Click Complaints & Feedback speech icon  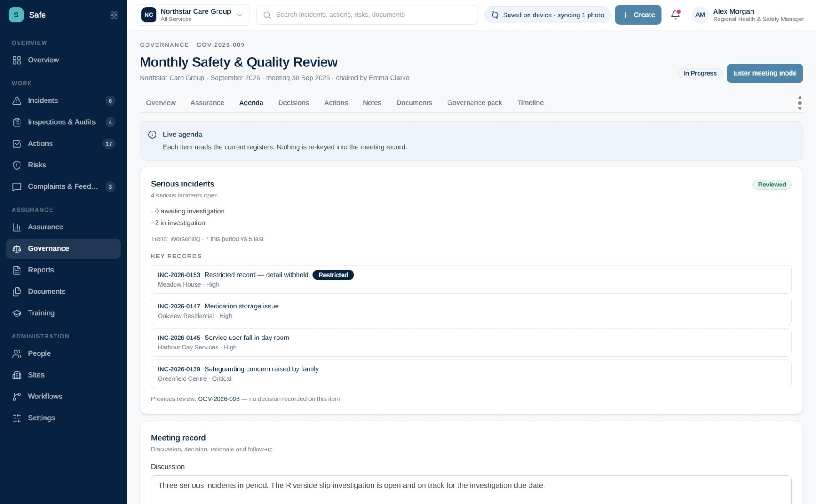(17, 187)
